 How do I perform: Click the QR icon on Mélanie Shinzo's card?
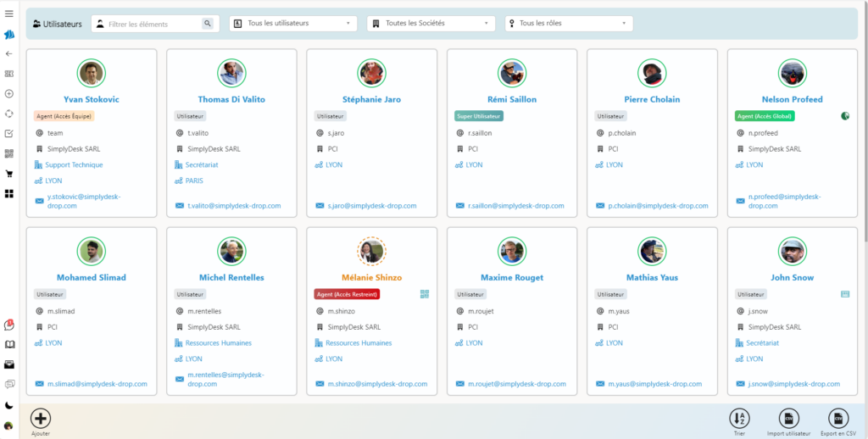tap(424, 294)
